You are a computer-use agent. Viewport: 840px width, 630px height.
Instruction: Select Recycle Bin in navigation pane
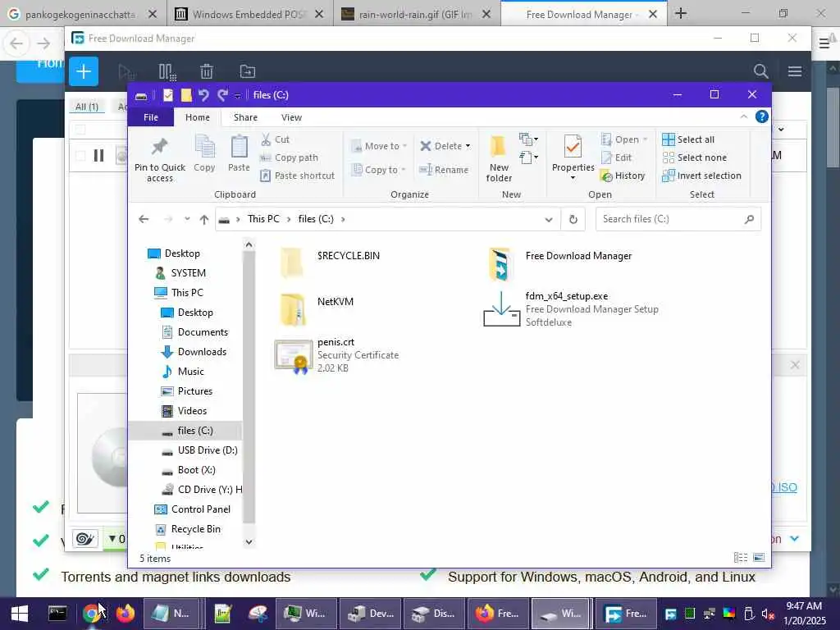pos(188,529)
